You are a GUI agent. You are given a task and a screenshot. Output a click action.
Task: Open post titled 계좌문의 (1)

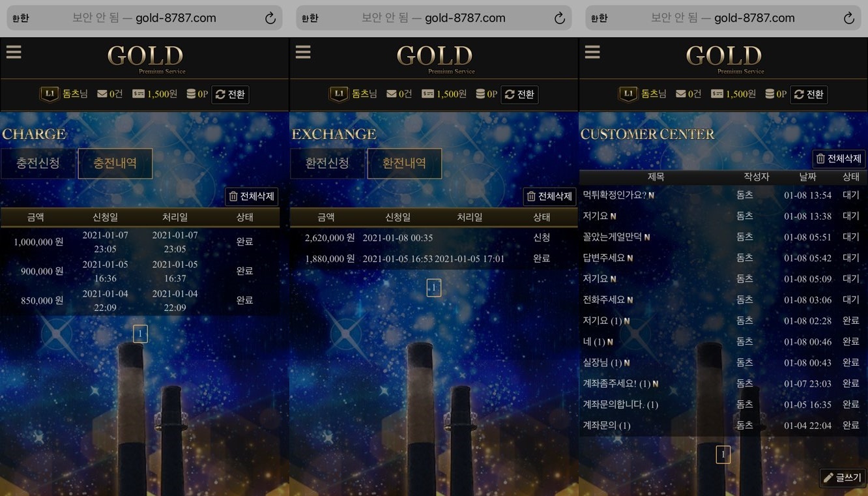(606, 425)
